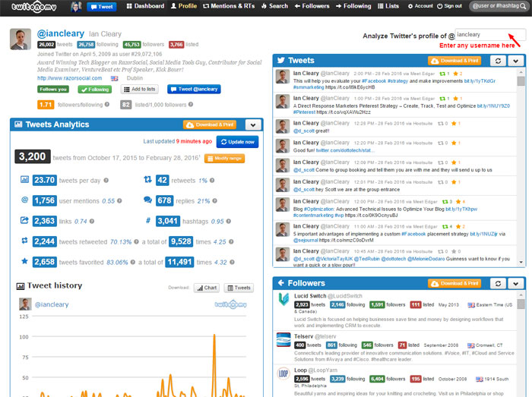Click the Add to lists button
Viewport: 532px width, 397px height.
140,90
